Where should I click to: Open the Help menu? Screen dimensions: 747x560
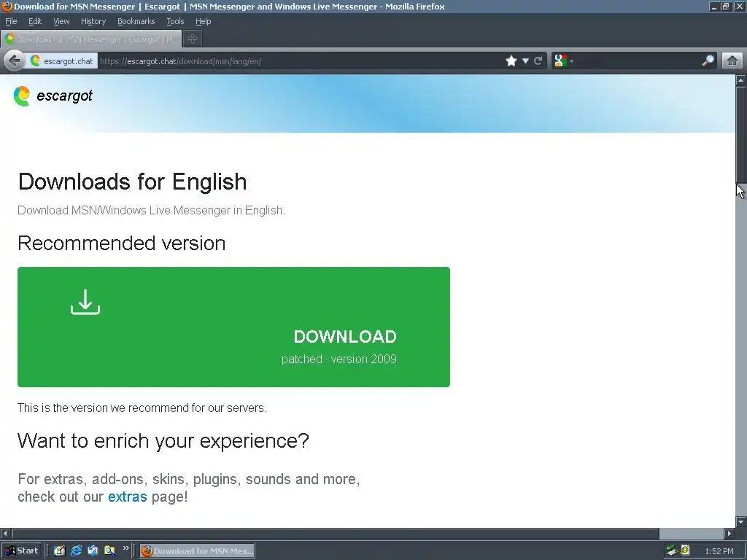point(203,21)
